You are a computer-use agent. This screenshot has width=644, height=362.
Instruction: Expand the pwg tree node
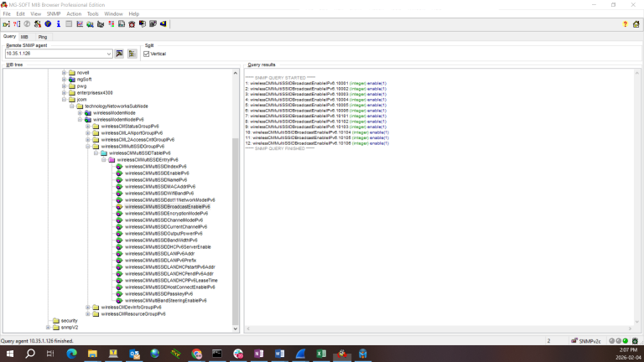(x=64, y=86)
